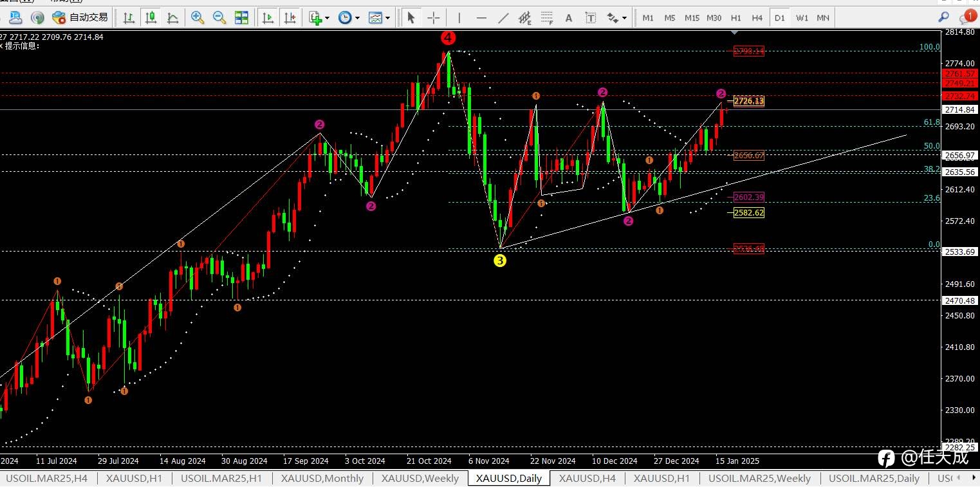The image size is (980, 487).
Task: Switch timeframe to M30
Action: click(x=714, y=18)
